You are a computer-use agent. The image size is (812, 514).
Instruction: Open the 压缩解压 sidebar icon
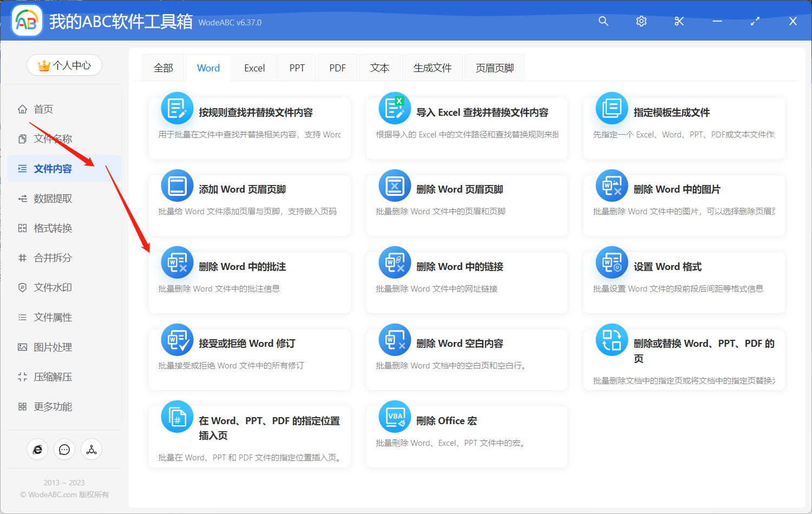[x=22, y=377]
